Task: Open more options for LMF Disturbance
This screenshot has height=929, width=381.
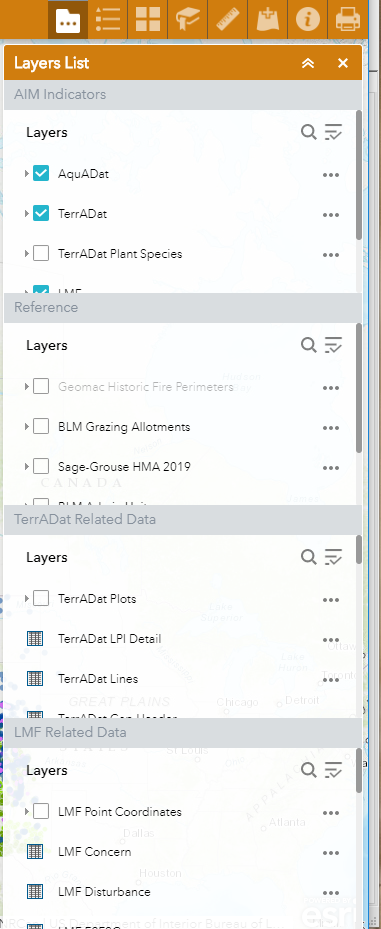Action: 331,893
